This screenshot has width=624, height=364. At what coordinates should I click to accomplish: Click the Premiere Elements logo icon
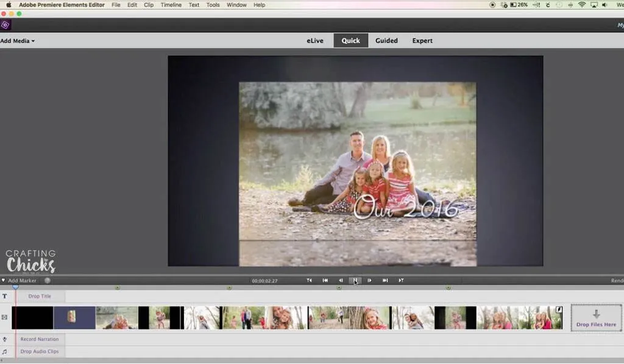point(6,25)
